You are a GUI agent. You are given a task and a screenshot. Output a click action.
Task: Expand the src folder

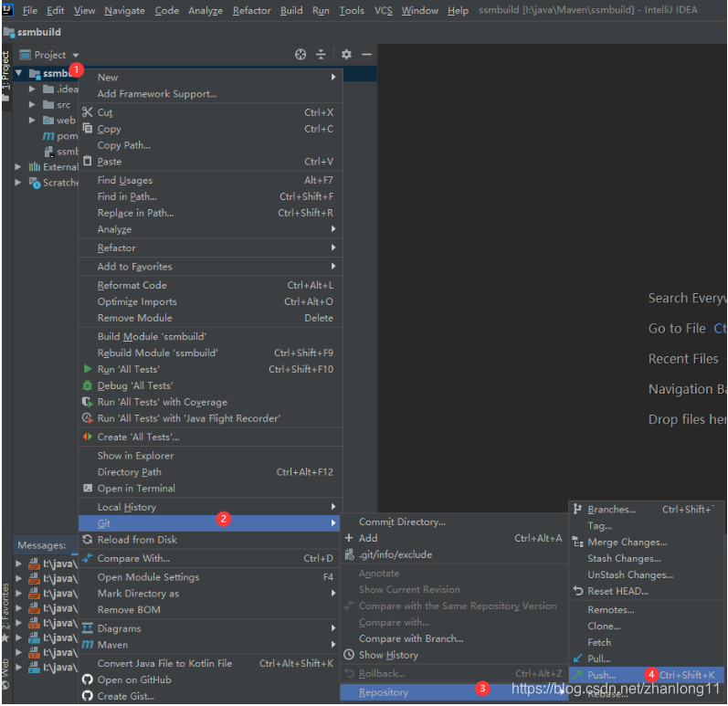pos(32,104)
